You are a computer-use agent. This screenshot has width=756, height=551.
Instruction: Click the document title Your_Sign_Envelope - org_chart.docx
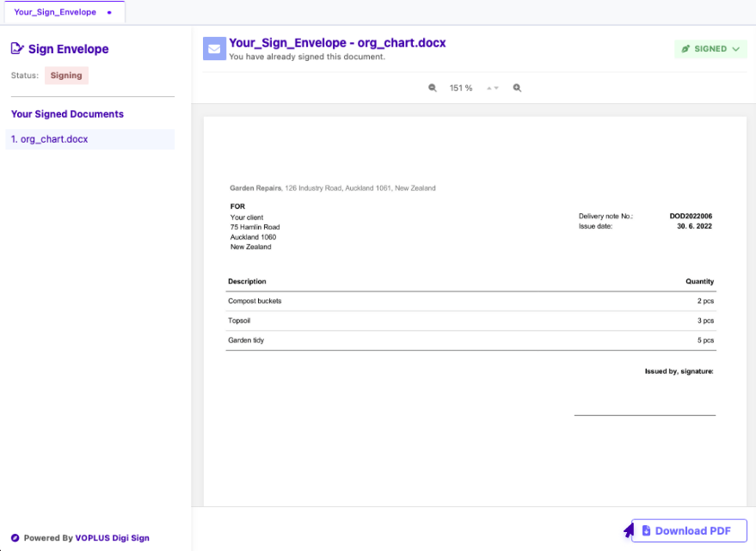(337, 43)
